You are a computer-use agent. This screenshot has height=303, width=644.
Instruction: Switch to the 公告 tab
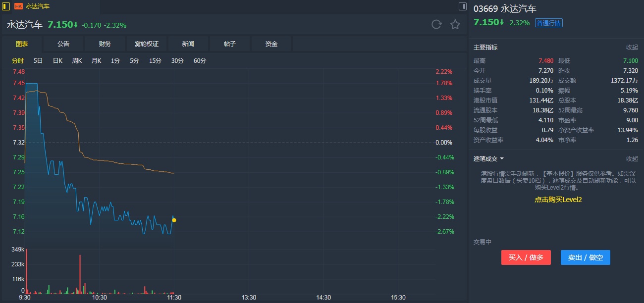tap(63, 44)
